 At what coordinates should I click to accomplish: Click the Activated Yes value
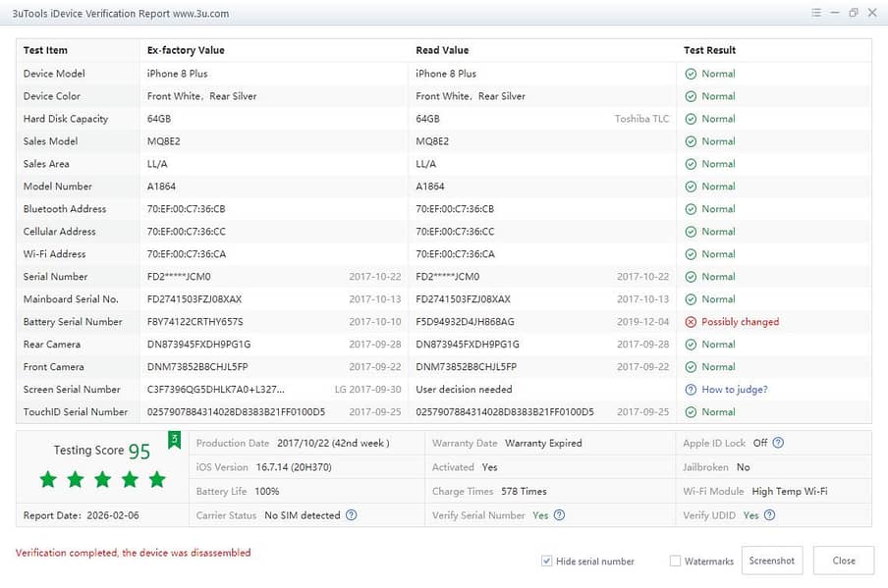[489, 467]
